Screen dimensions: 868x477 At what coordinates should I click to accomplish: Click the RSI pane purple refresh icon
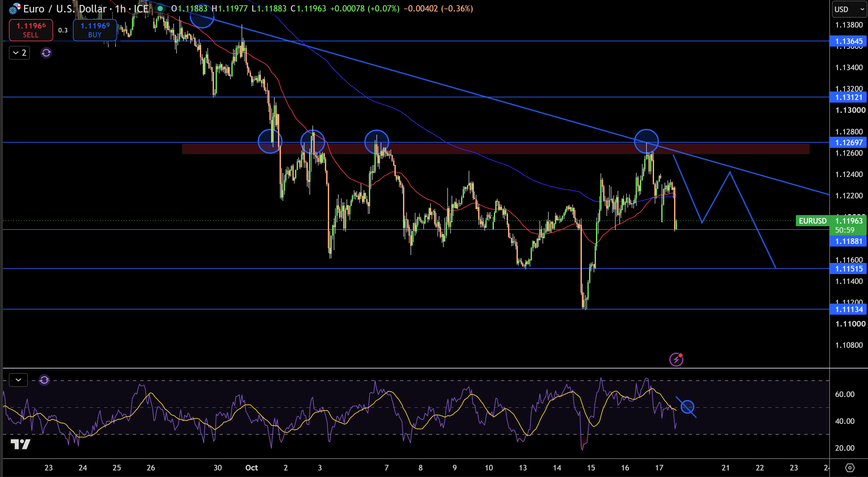(44, 380)
